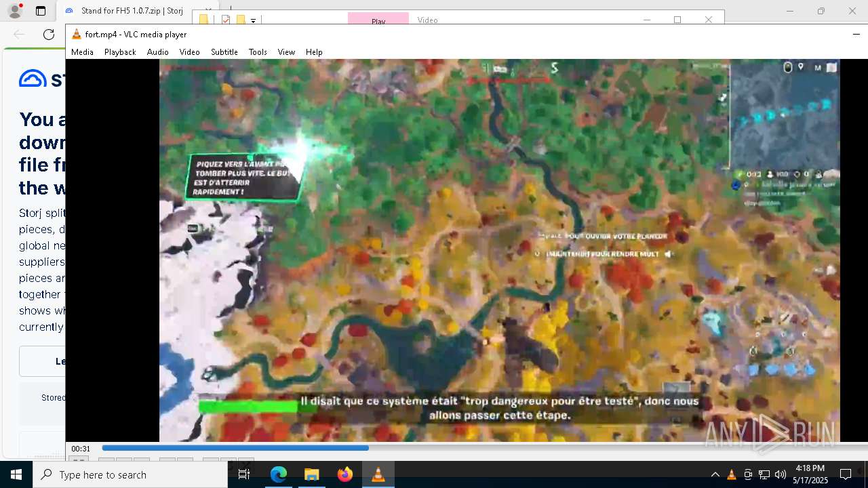Viewport: 868px width, 488px height.
Task: Open Microsoft Edge from the taskbar
Action: coord(279,474)
